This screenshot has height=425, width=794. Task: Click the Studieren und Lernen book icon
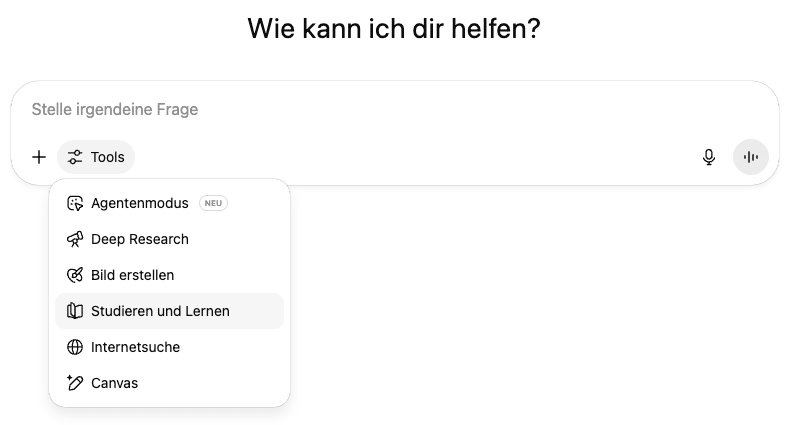75,311
